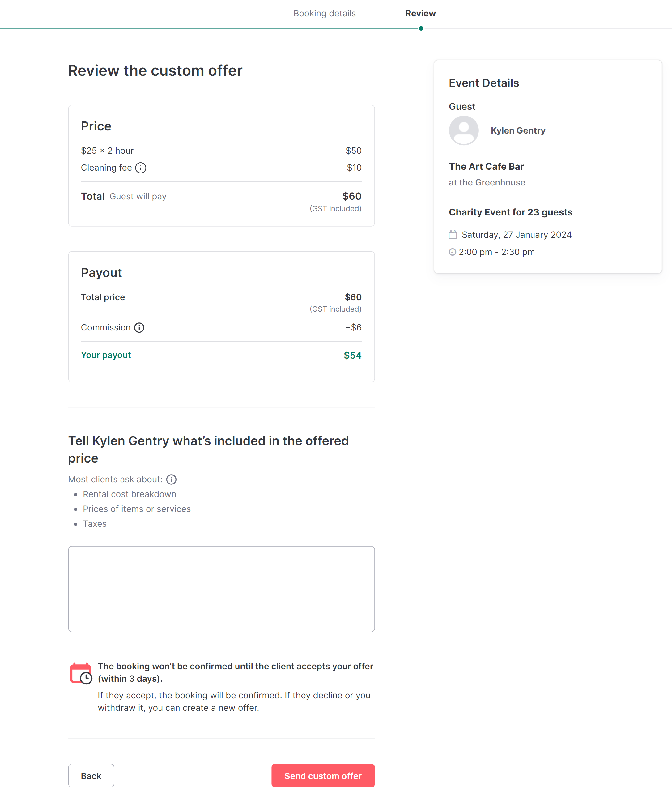Click the info icon beside Most clients ask about
The height and width of the screenshot is (810, 672).
click(x=171, y=480)
